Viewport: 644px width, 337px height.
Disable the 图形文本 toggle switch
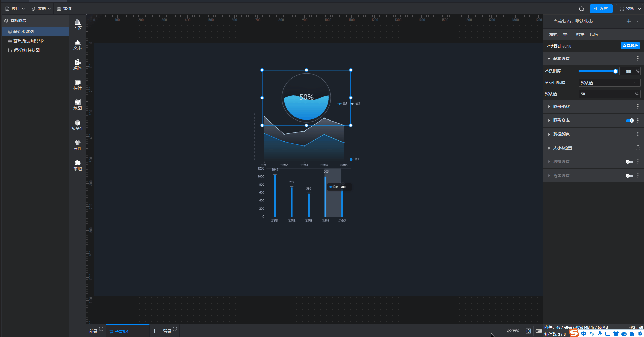tap(629, 121)
